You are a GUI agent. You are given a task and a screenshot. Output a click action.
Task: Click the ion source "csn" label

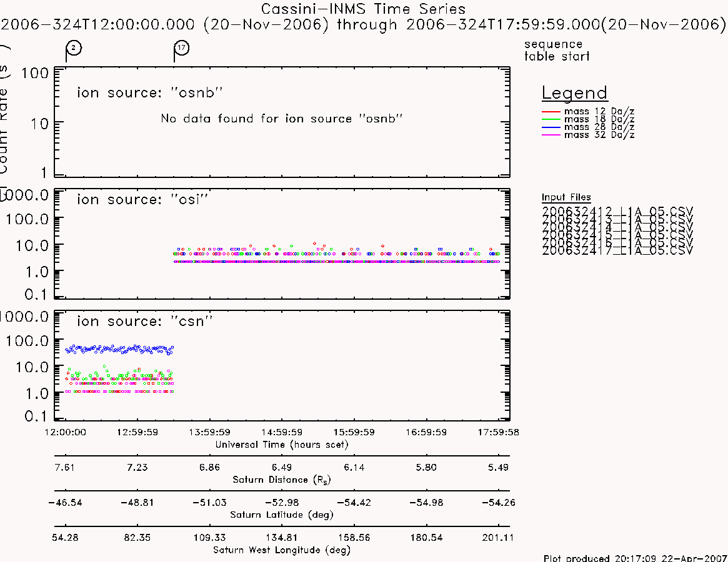tap(144, 321)
